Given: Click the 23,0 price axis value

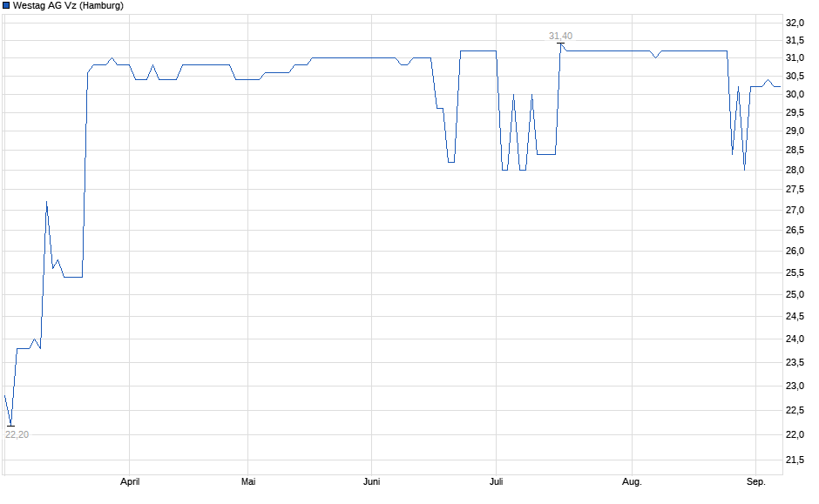Looking at the screenshot, I should (795, 386).
